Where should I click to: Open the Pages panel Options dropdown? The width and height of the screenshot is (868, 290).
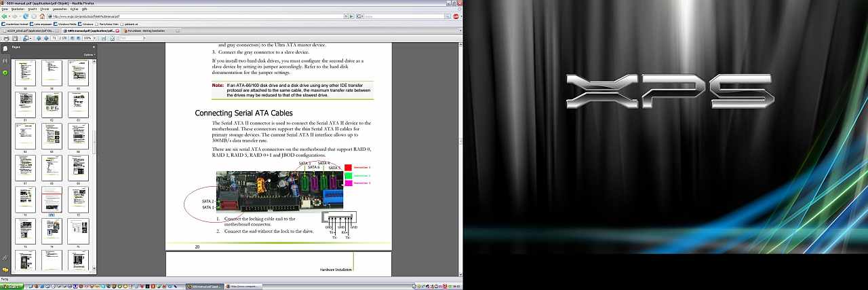pos(89,54)
